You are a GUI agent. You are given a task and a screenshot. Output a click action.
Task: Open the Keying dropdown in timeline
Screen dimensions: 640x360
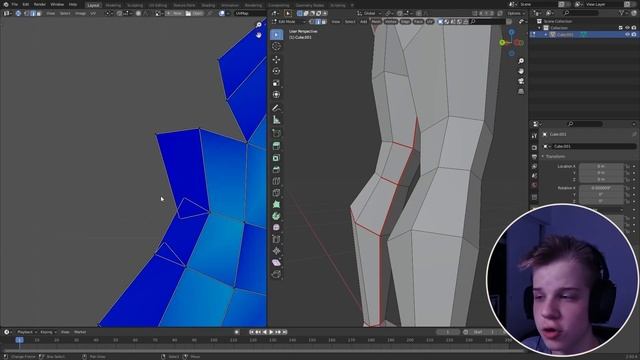[x=48, y=332]
